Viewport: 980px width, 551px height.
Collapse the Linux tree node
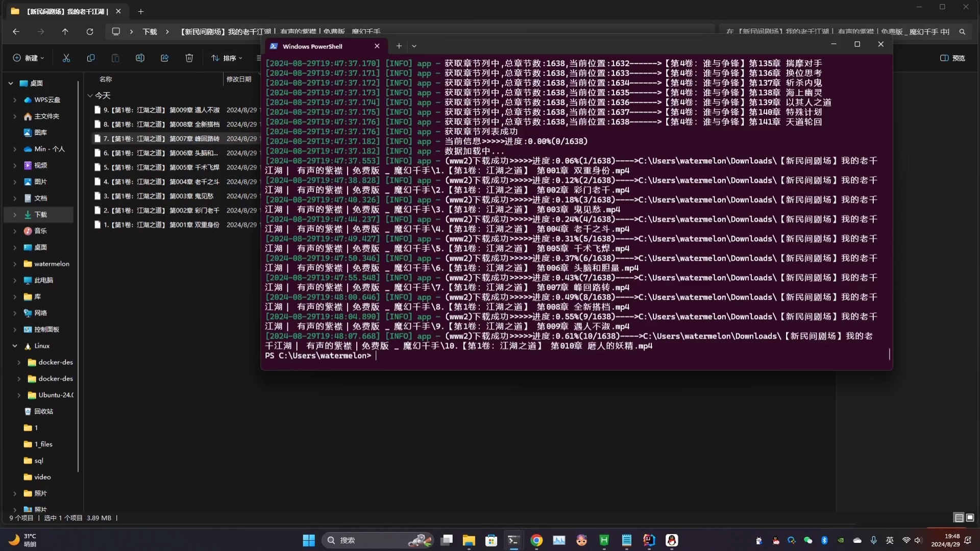(x=15, y=346)
